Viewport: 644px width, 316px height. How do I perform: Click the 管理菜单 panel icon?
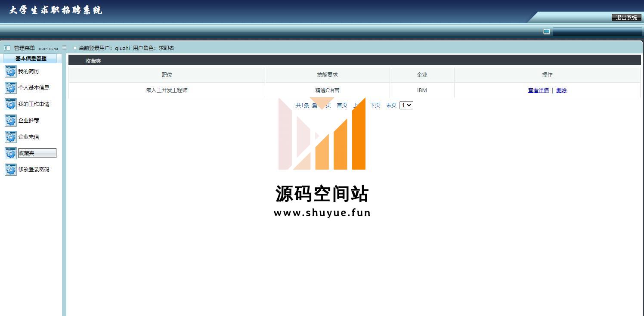tap(7, 48)
